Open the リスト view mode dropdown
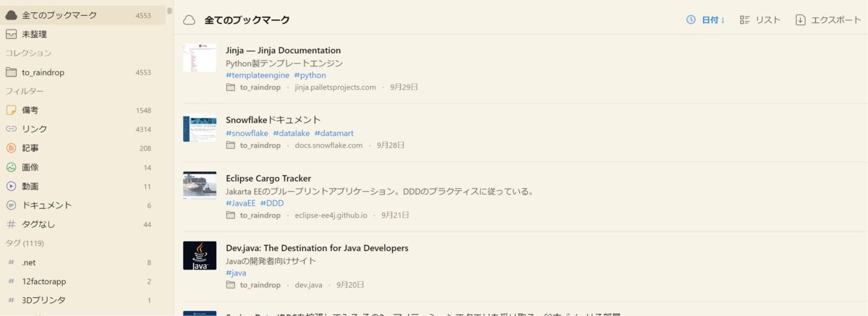The image size is (868, 316). point(760,20)
